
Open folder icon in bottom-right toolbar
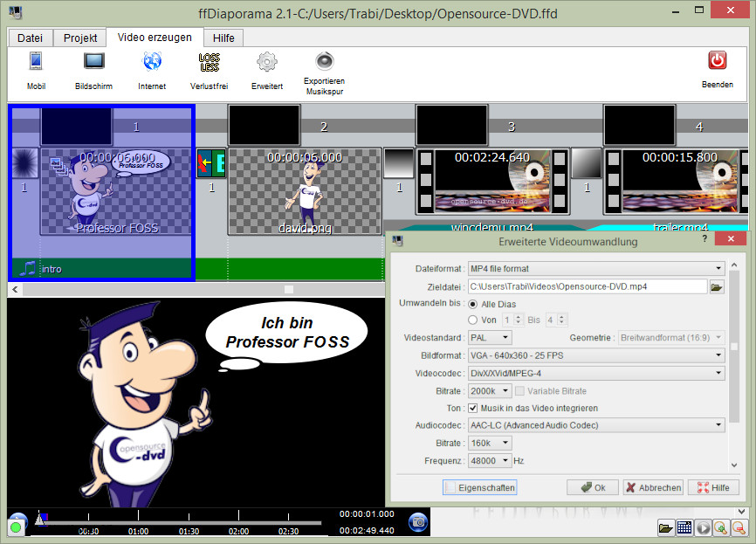666,528
